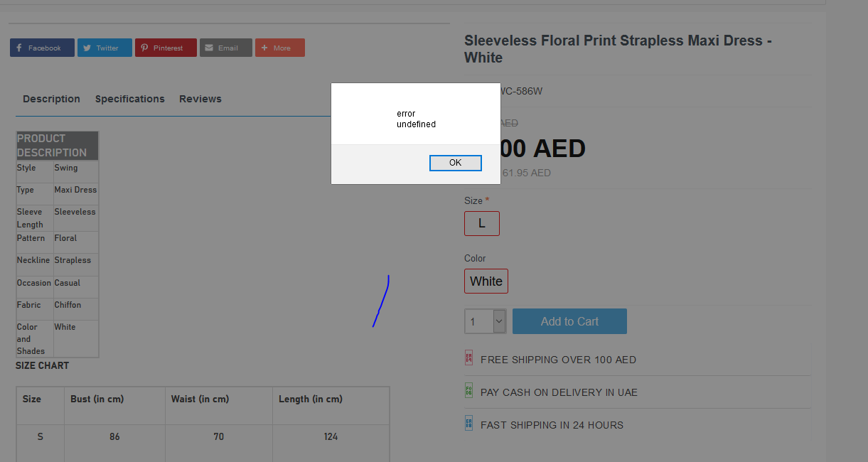This screenshot has width=868, height=462.
Task: Click the Add to Cart button
Action: click(569, 321)
